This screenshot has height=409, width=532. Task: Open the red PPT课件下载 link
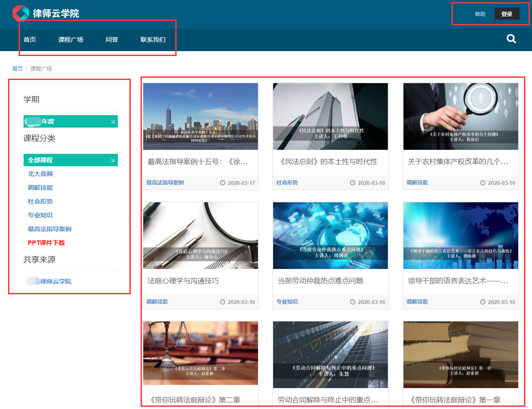tap(46, 243)
